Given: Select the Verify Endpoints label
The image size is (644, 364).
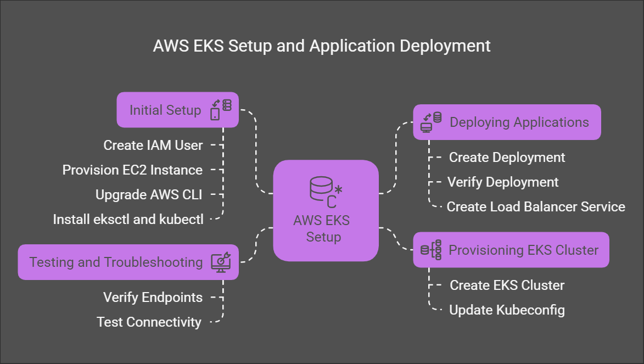Looking at the screenshot, I should coord(153,297).
